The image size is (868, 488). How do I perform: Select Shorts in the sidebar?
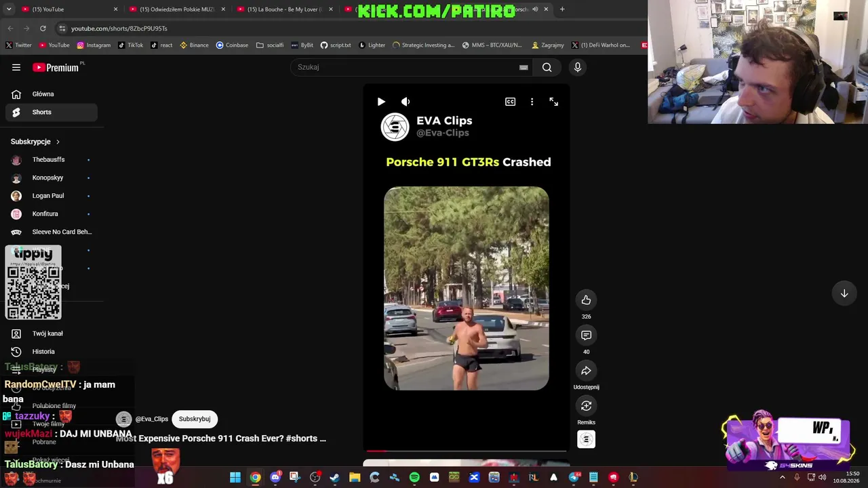pos(52,112)
